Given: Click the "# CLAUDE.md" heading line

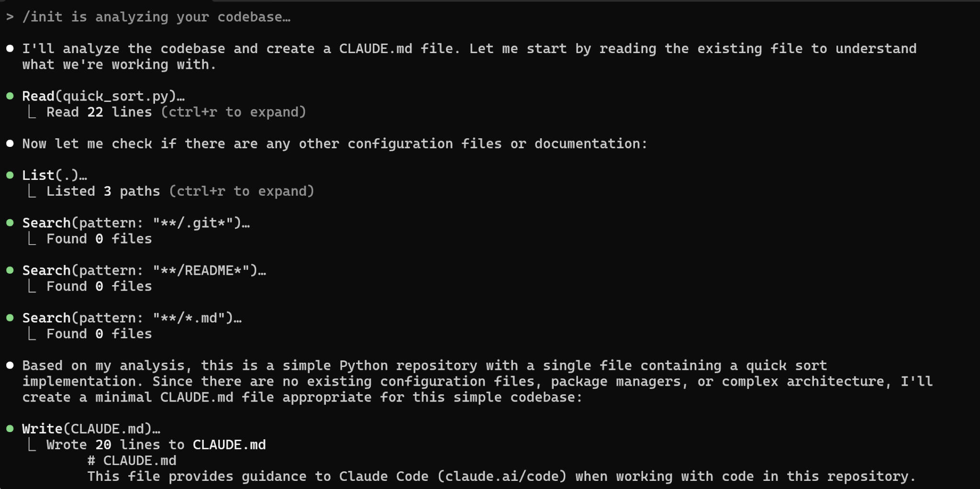Looking at the screenshot, I should (x=132, y=461).
